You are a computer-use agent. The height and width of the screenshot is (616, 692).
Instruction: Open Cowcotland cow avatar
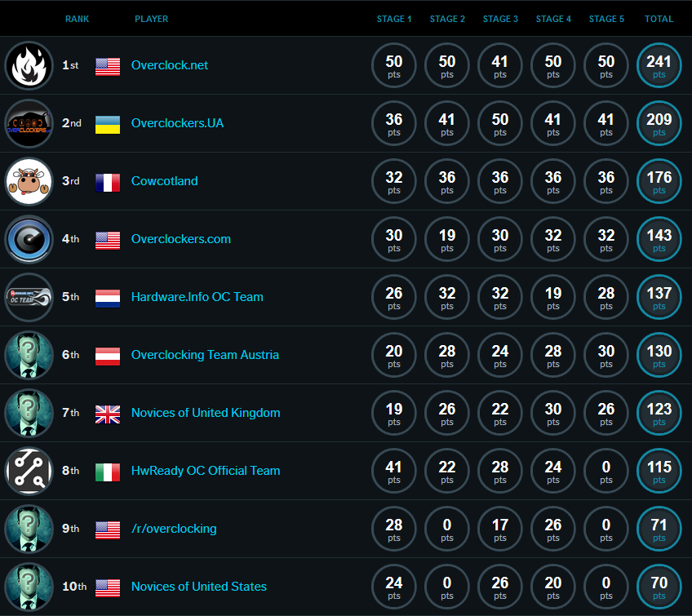tap(29, 181)
